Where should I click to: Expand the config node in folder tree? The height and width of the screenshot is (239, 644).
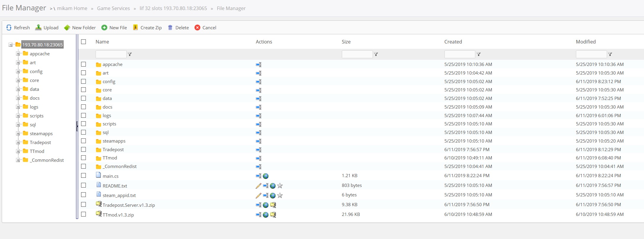tap(18, 72)
